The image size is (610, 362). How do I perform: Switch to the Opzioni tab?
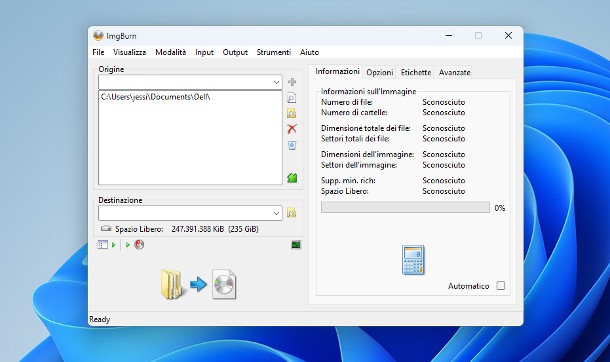click(x=380, y=72)
